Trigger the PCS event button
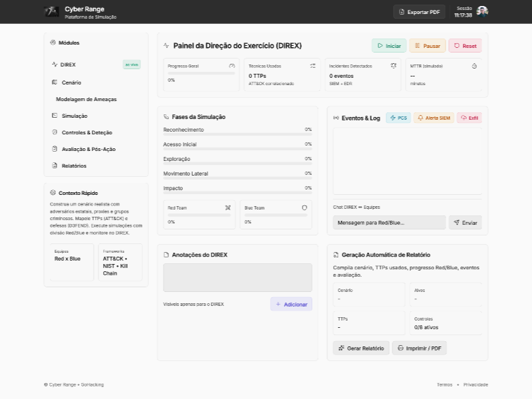Screen dimensions: 532x399 tap(398, 118)
